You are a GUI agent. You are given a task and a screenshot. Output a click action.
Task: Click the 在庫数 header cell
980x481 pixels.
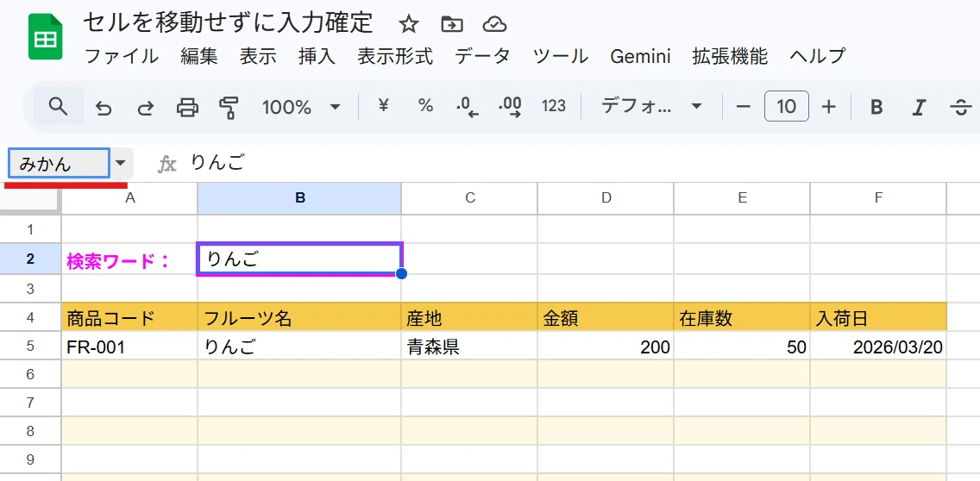click(x=742, y=318)
